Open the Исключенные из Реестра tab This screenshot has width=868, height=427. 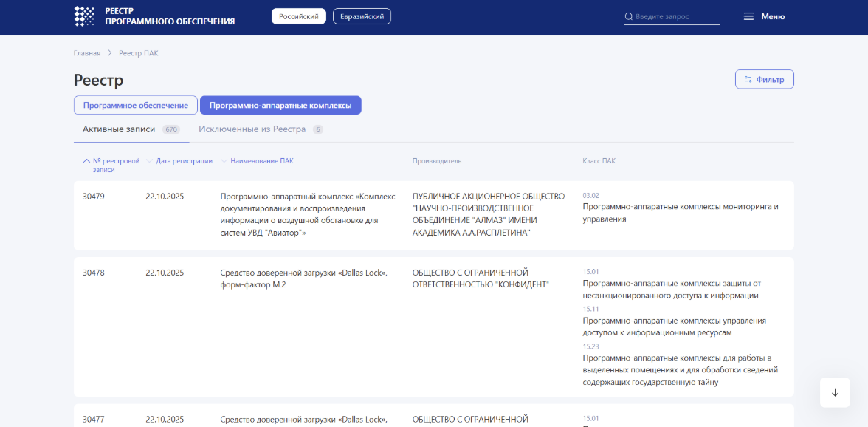click(252, 129)
